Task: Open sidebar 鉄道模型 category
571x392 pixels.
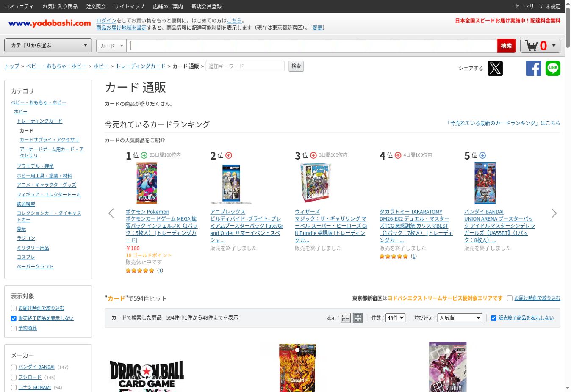Action: 26,204
